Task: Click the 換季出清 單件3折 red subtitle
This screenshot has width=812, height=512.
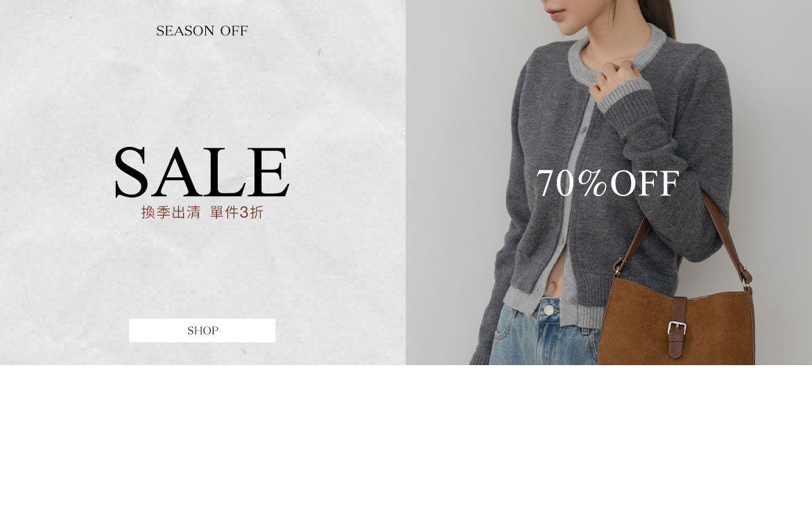Action: [x=202, y=212]
